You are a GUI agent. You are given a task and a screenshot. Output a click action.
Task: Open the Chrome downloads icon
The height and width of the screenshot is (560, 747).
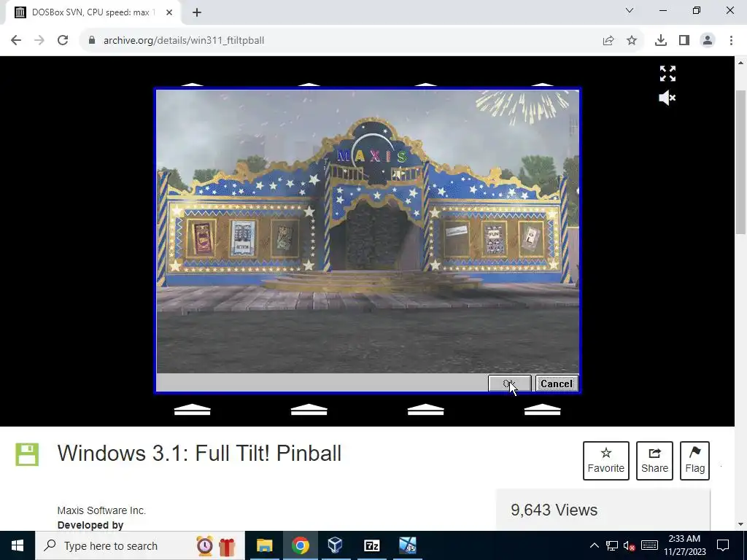pos(661,41)
